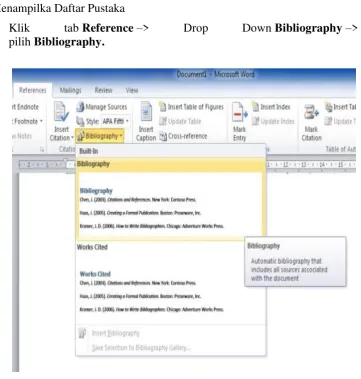The height and width of the screenshot is (379, 361).
Task: Select Insert Table of Figures
Action: 191,107
